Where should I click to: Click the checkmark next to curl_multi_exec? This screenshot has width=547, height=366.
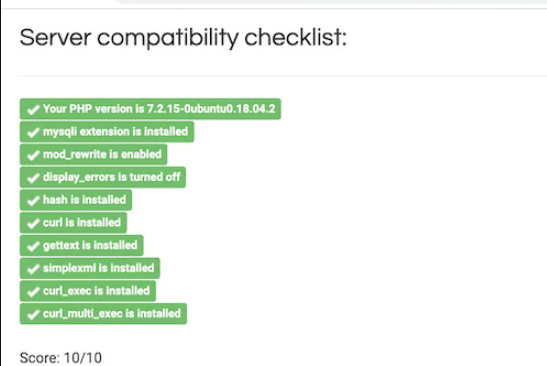(33, 314)
